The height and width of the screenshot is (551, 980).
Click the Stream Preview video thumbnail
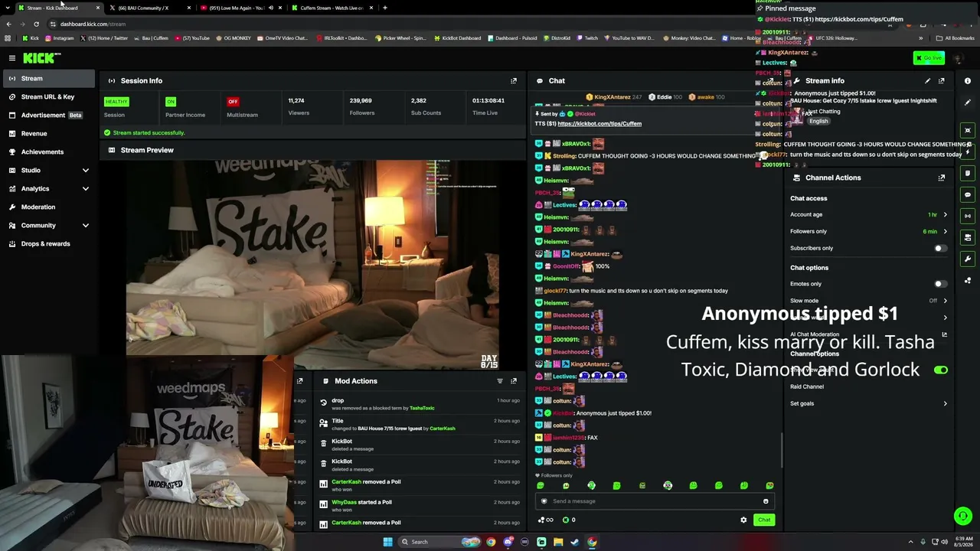pyautogui.click(x=312, y=265)
